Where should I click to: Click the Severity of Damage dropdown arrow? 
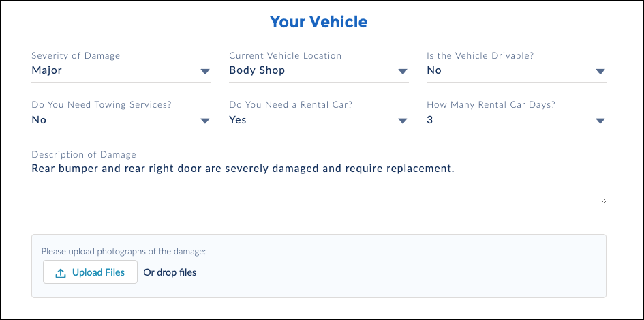pyautogui.click(x=205, y=72)
